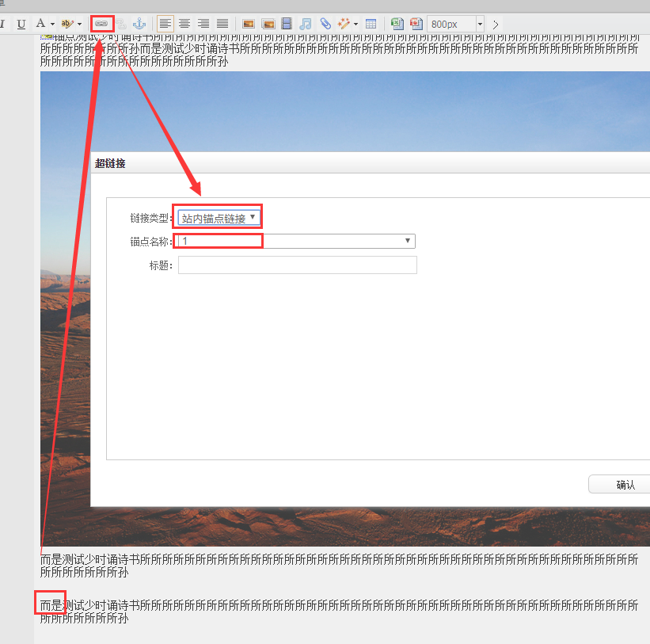
Task: Click the PowerPoint import icon
Action: [x=416, y=24]
